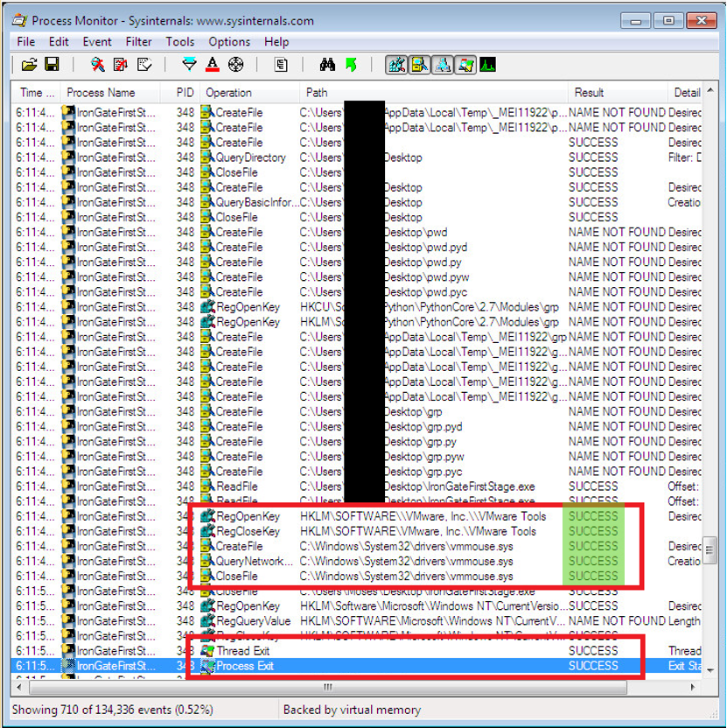Image resolution: width=727 pixels, height=728 pixels.
Task: Click the Process Monitor title bar icon
Action: (x=19, y=20)
